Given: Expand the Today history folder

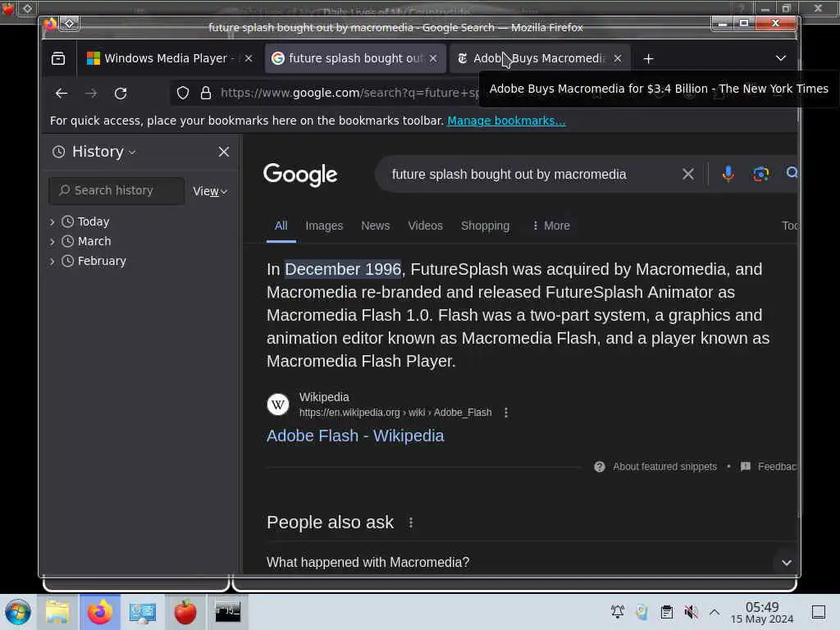Looking at the screenshot, I should pos(52,221).
